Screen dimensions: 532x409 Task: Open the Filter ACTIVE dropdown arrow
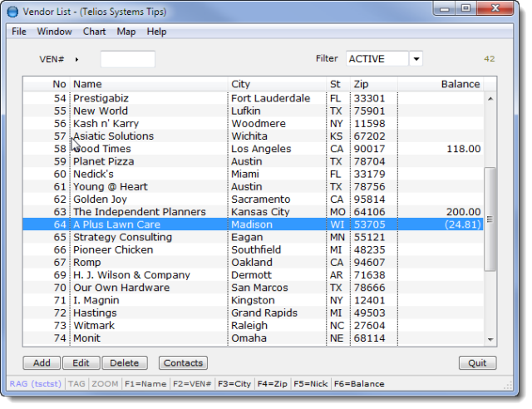tap(416, 59)
